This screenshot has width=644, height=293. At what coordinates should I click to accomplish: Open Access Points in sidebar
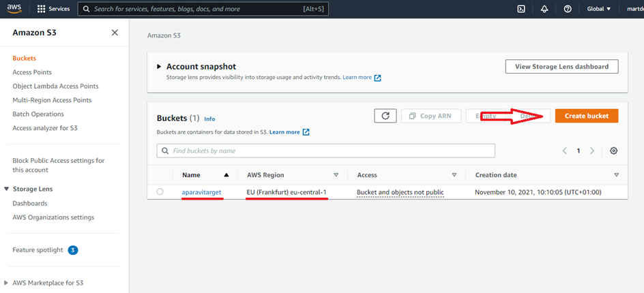click(x=32, y=72)
